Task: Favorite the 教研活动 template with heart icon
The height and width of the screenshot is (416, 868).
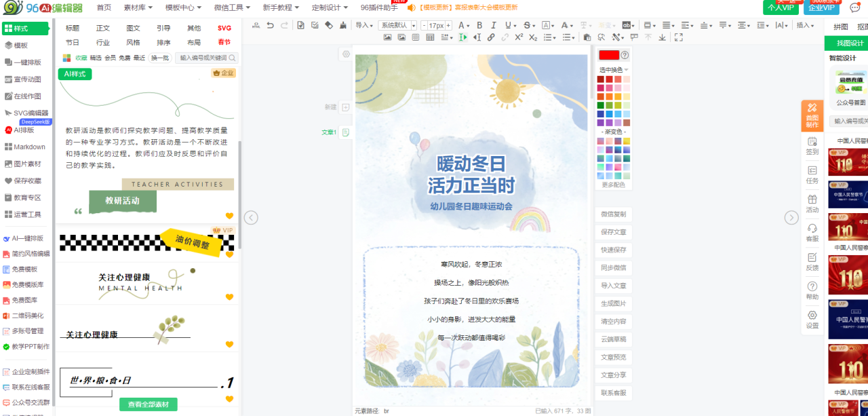Action: (x=229, y=216)
